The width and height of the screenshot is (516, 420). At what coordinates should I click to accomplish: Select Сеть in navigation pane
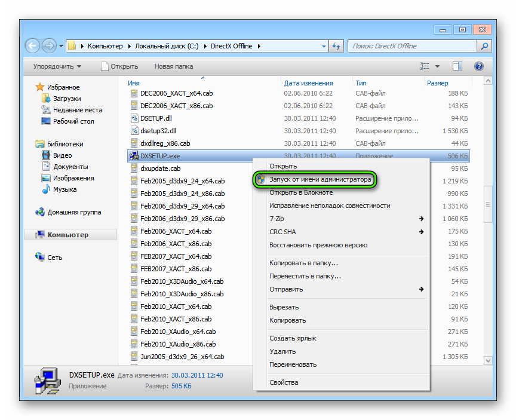tap(49, 257)
